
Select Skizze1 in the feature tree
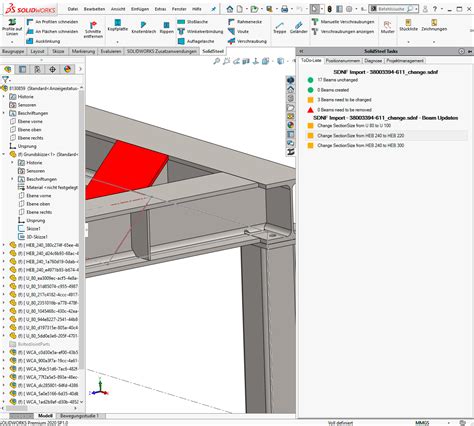point(33,229)
